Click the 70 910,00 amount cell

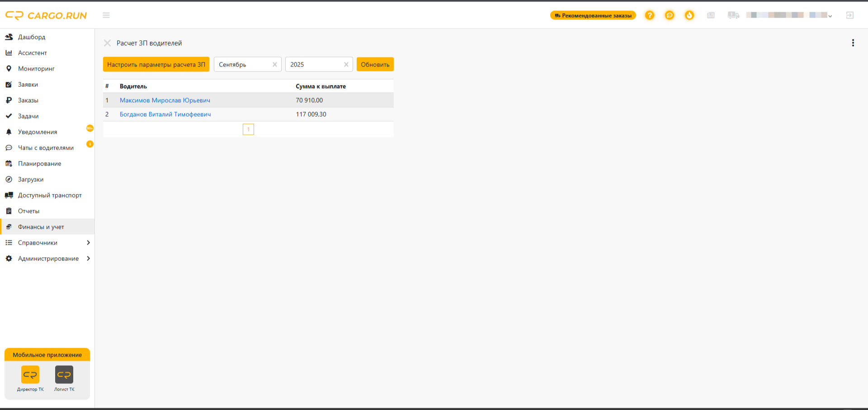point(310,100)
